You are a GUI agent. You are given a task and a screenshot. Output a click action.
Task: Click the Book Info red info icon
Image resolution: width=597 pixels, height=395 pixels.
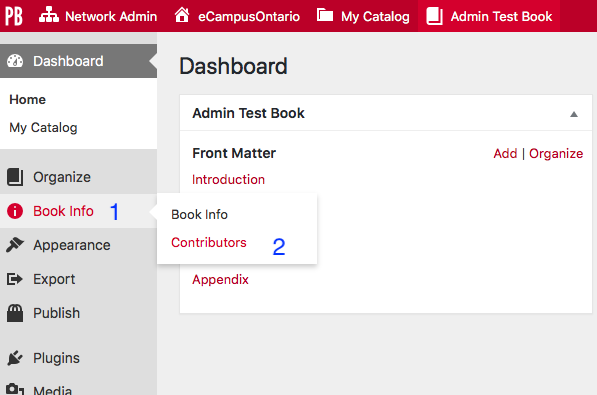(x=15, y=211)
